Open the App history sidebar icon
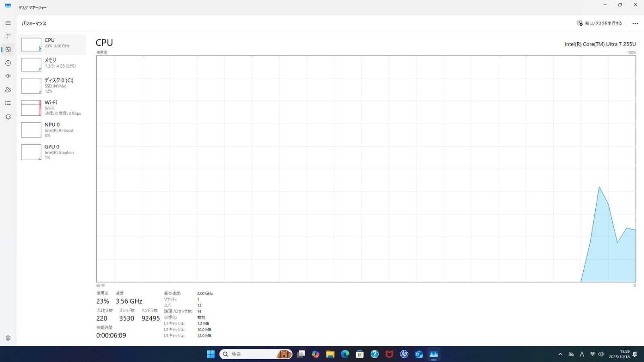The image size is (644, 362). click(8, 63)
